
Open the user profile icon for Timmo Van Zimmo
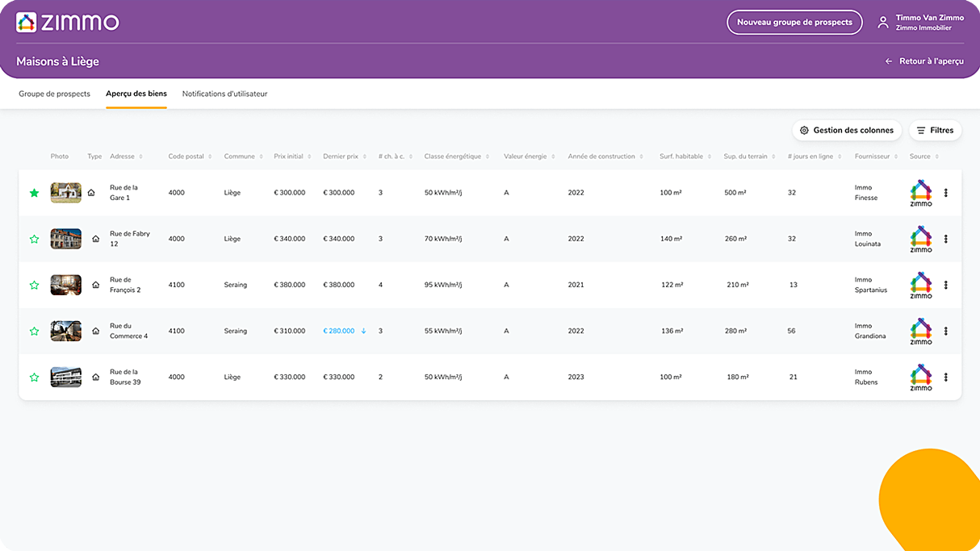pos(883,23)
